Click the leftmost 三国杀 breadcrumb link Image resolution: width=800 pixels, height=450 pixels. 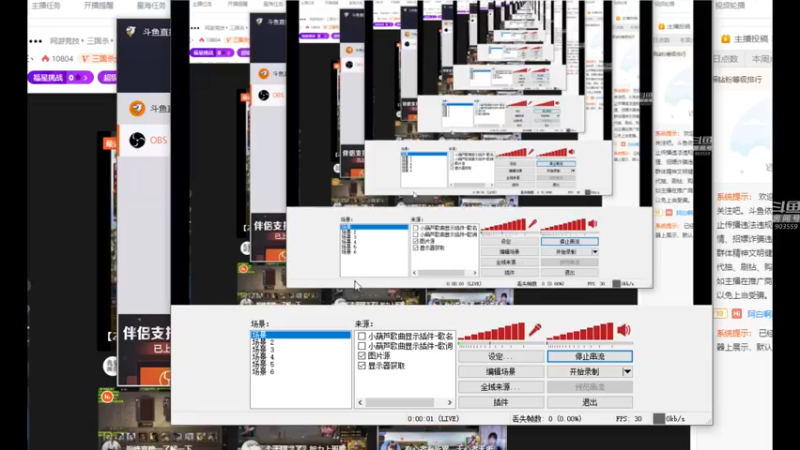[x=98, y=41]
